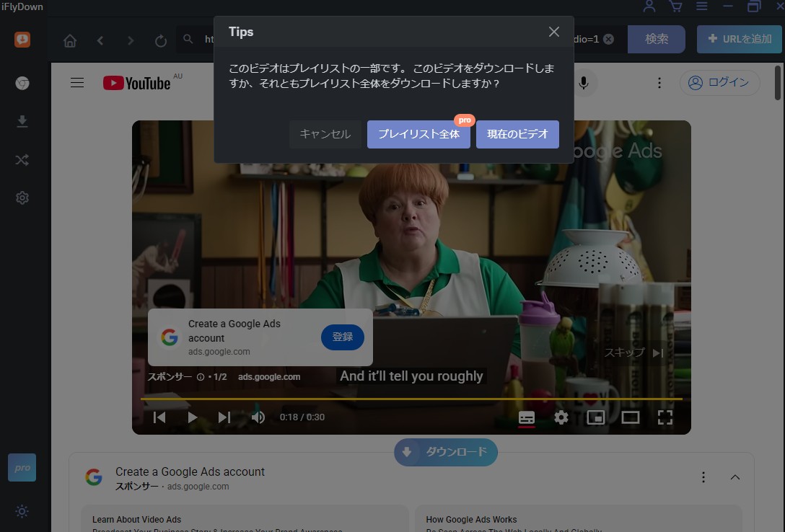785x532 pixels.
Task: Enter full screen mode
Action: pos(665,417)
